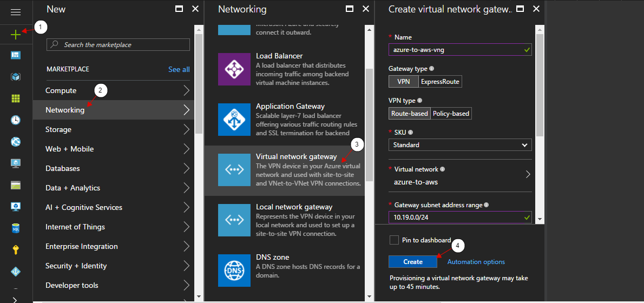The height and width of the screenshot is (303, 644).
Task: Click the Create button
Action: click(x=413, y=261)
